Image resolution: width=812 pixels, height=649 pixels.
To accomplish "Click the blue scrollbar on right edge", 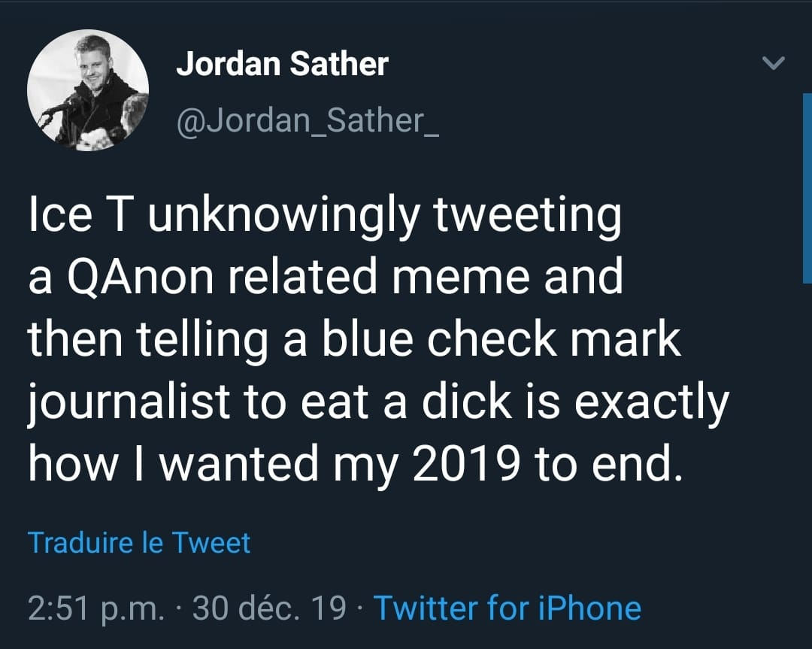I will click(807, 188).
